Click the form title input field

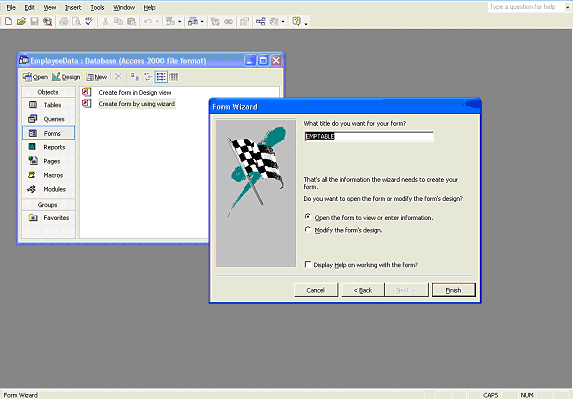coord(369,136)
